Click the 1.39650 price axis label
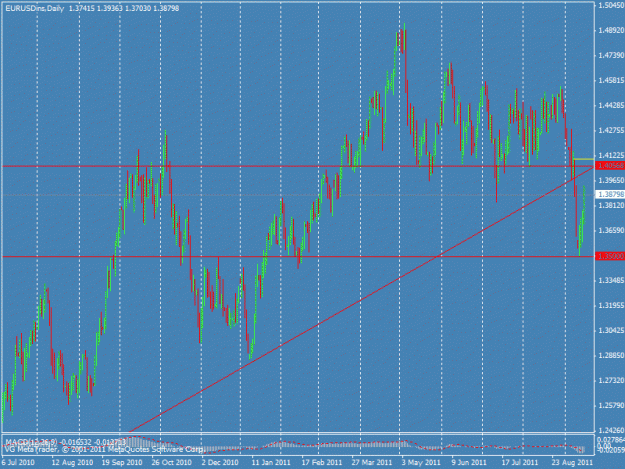625x469 pixels. 611,181
